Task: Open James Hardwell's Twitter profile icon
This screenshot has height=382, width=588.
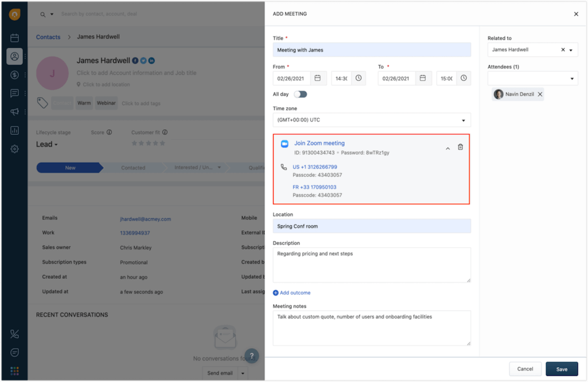Action: click(144, 60)
